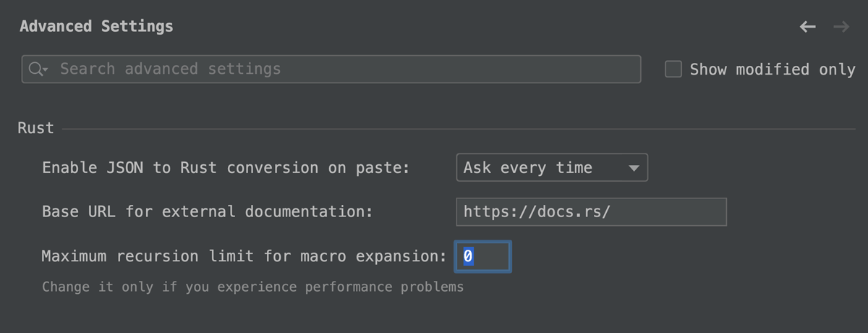Click the Maximum recursion limit label

click(x=244, y=256)
